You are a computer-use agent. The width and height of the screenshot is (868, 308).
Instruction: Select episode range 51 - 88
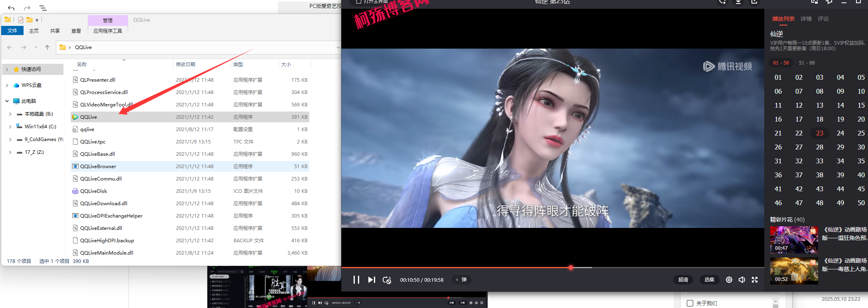(807, 63)
